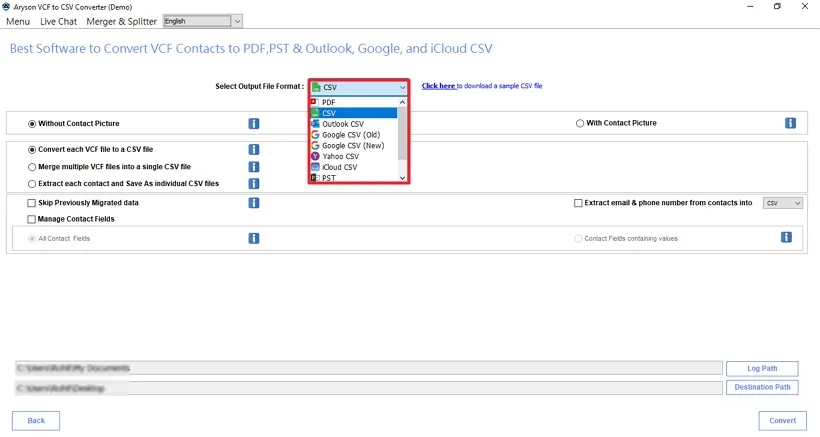Choose Google CSV (New) format
Screen dimensions: 820x437
[x=354, y=145]
